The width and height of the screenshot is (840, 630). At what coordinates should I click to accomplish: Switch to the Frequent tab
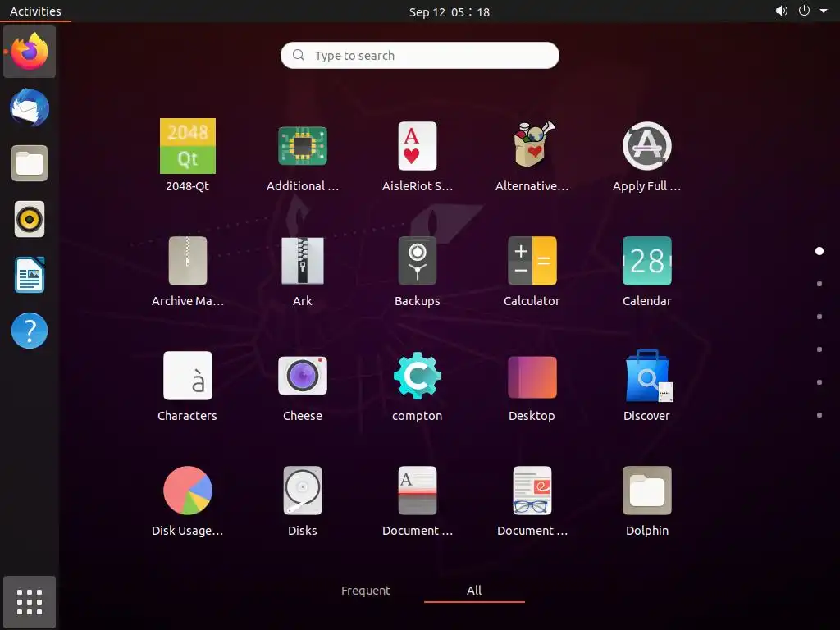click(366, 591)
